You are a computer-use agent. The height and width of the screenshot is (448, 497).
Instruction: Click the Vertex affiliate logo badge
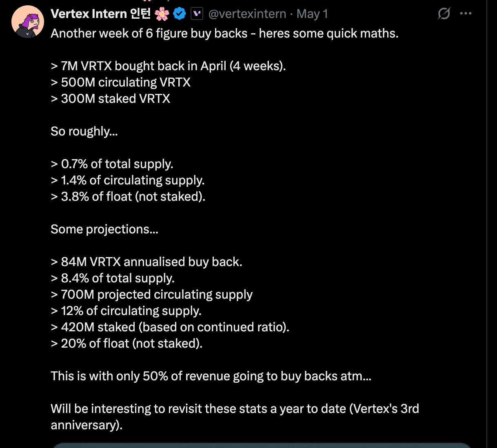click(x=197, y=14)
